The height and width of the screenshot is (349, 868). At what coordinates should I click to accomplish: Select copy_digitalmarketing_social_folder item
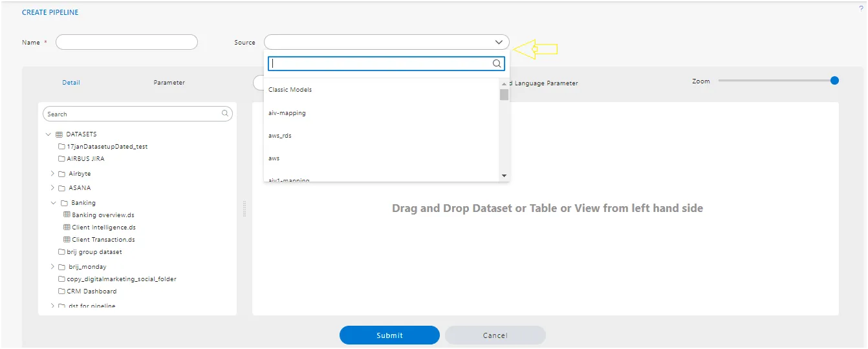(x=122, y=279)
